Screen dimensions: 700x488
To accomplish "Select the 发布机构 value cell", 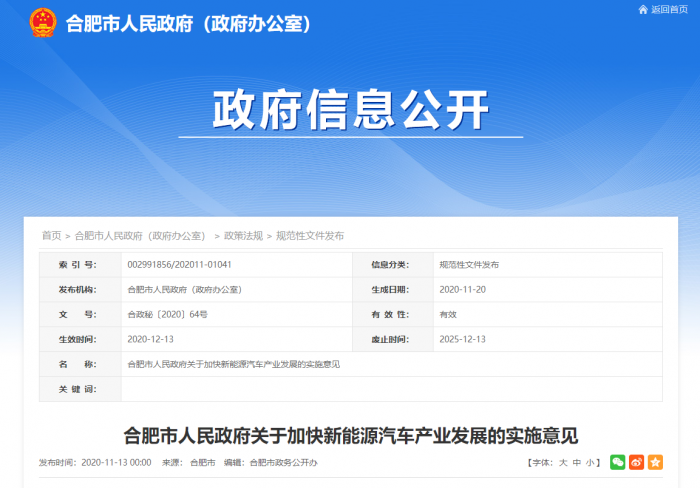I will (x=237, y=289).
